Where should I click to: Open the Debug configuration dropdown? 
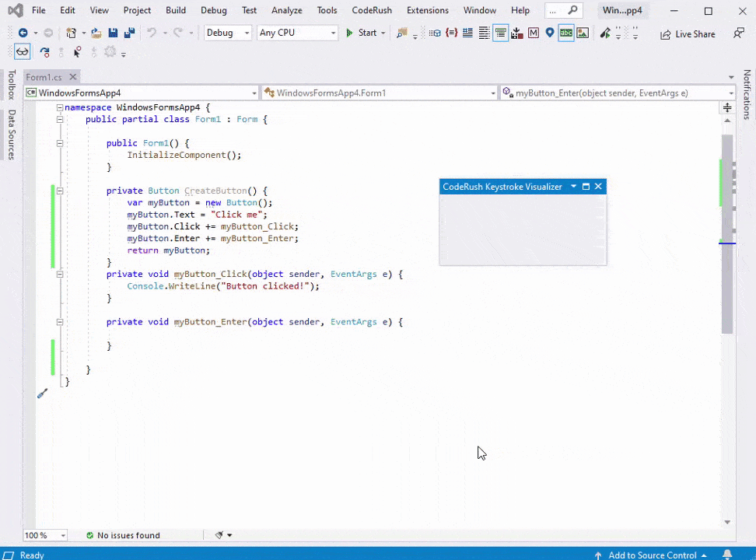(x=226, y=33)
